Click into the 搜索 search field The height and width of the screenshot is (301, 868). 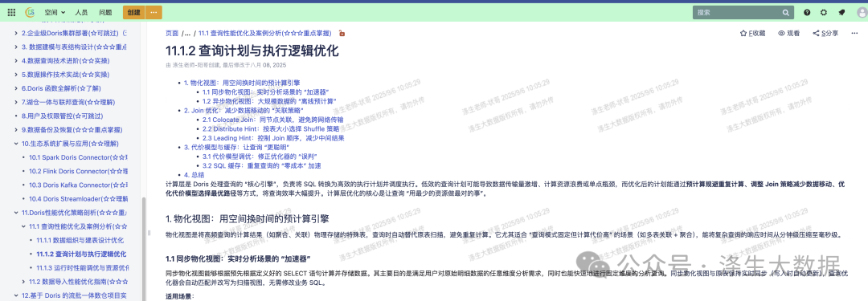point(743,12)
